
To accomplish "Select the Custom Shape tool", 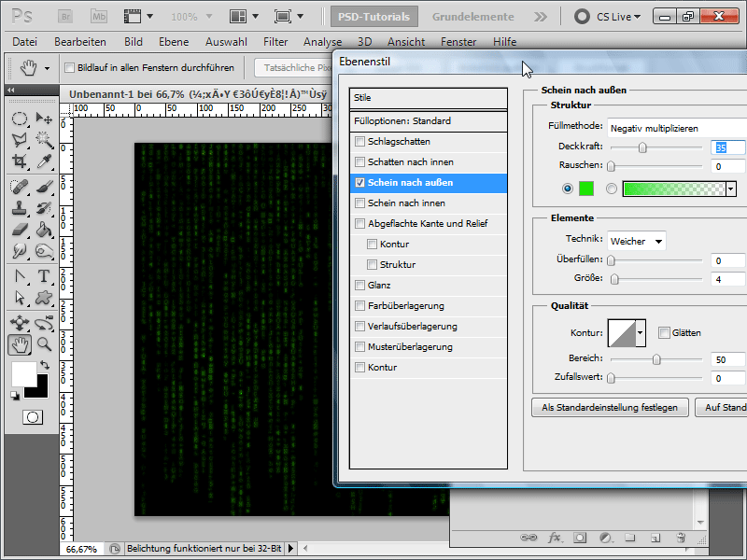I will pos(44,298).
